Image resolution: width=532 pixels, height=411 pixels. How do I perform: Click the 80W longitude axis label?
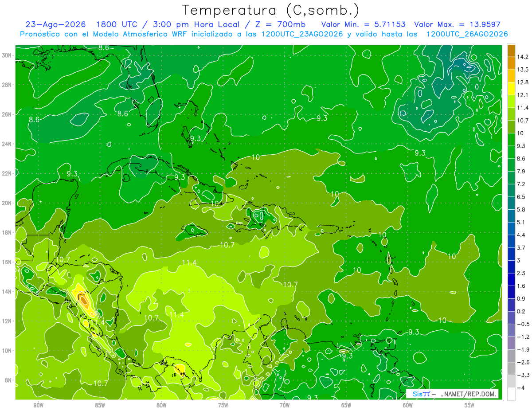pyautogui.click(x=161, y=405)
